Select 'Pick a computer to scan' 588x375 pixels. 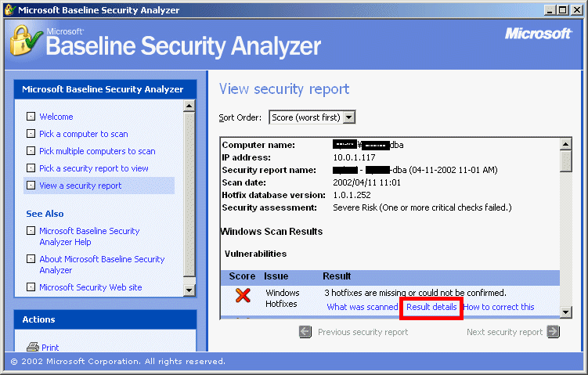(84, 134)
